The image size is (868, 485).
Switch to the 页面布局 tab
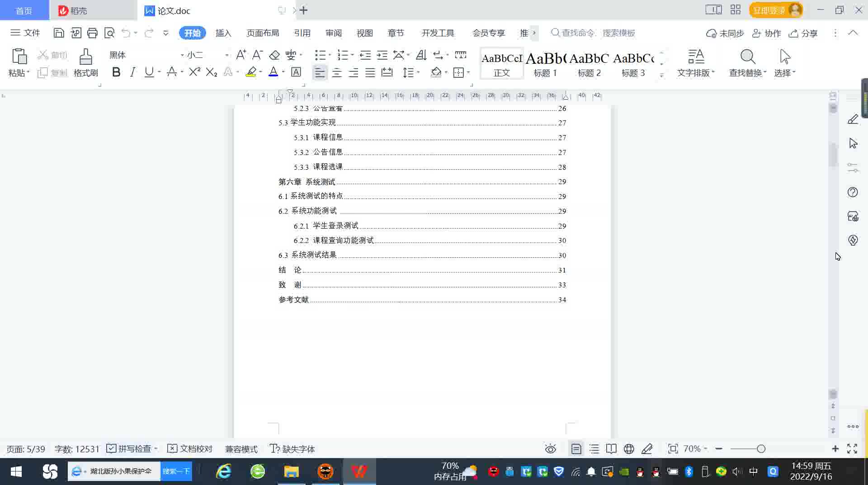[263, 33]
